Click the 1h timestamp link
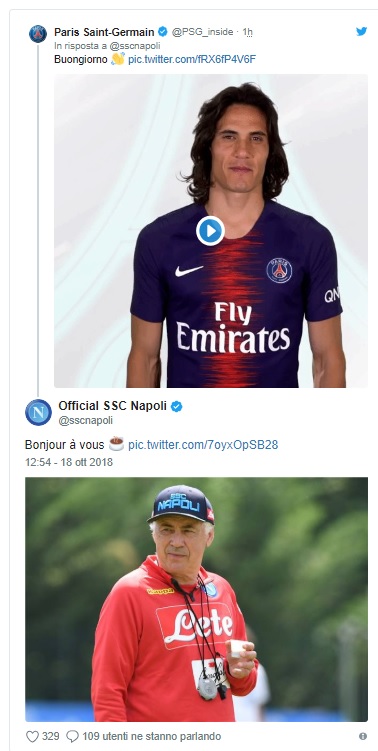Viewport: 378px width, 751px height. (x=248, y=32)
